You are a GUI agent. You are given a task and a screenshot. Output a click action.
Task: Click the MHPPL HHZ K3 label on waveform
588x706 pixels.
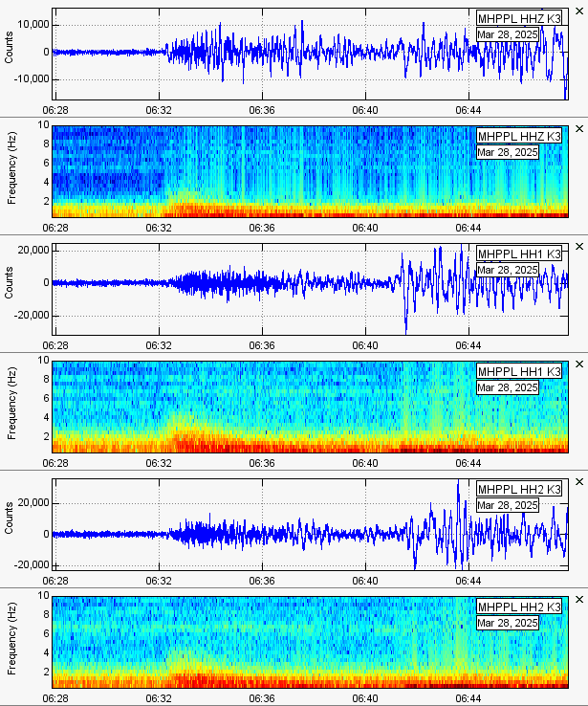pos(519,18)
